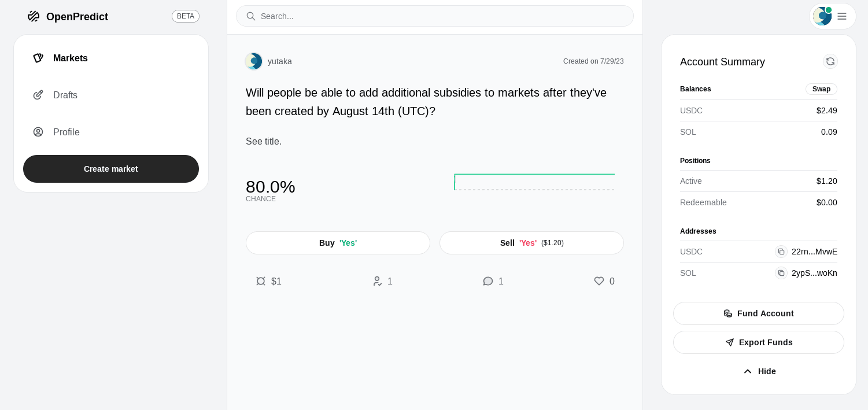The image size is (868, 410).
Task: Click the user avatar in top bar
Action: (x=822, y=16)
